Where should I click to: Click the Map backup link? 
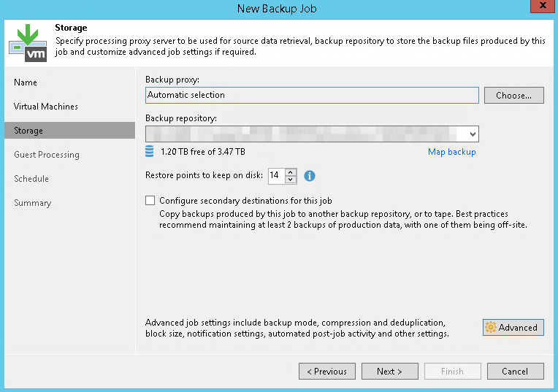pyautogui.click(x=451, y=152)
